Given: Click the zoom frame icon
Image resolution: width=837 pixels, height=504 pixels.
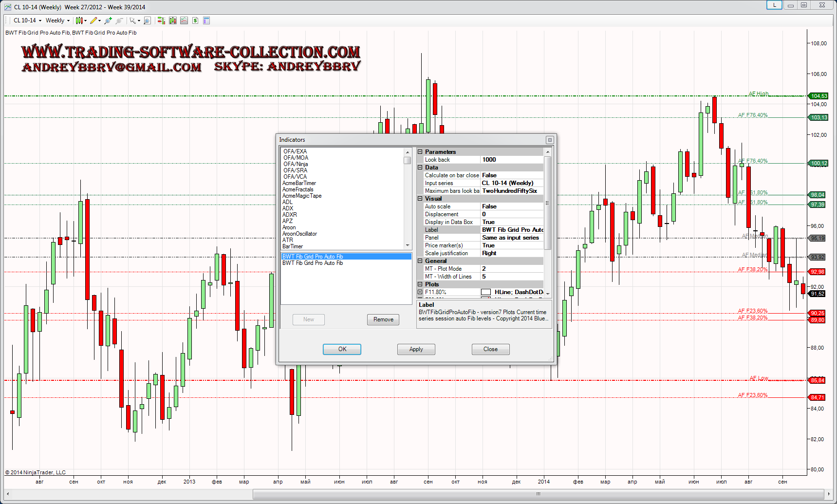Looking at the screenshot, I should (x=147, y=20).
